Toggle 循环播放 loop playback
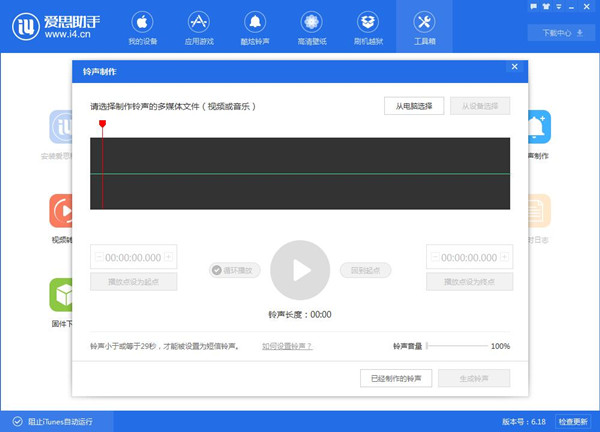Screen dimensions: 600x432 pos(235,270)
